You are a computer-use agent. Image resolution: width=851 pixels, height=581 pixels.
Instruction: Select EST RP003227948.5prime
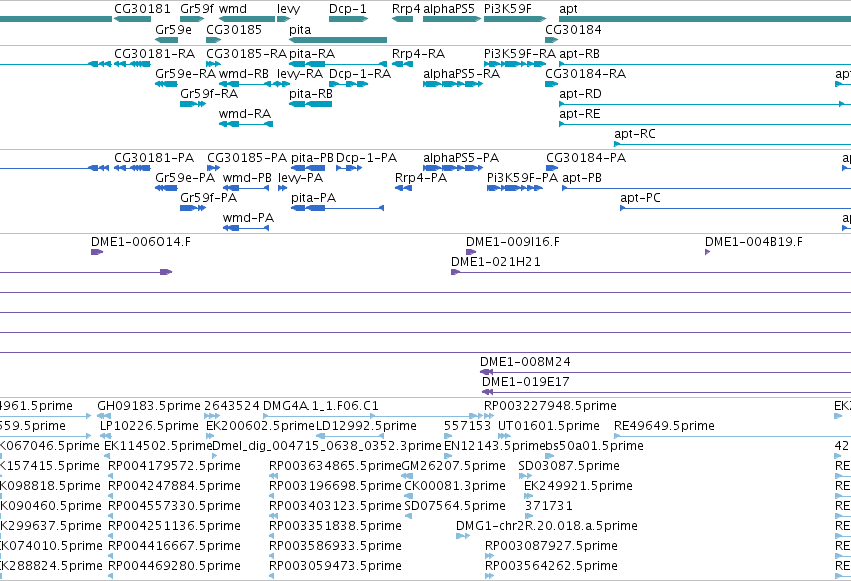550,406
